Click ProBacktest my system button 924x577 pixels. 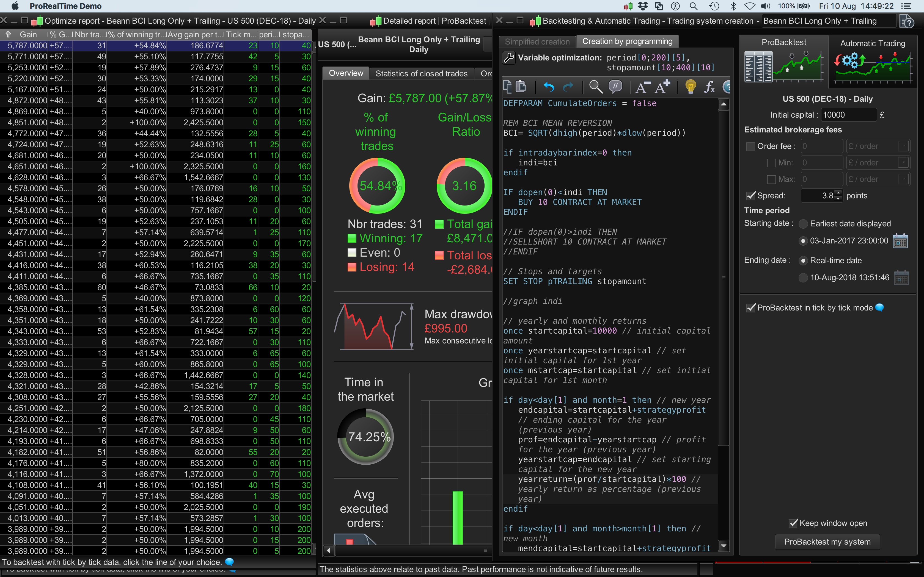827,542
